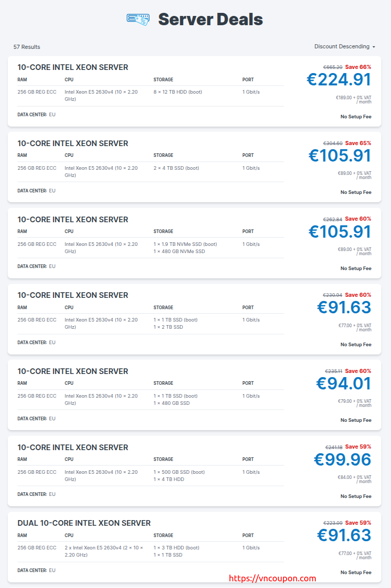
Task: Open the Discount Descending sort dropdown
Action: (345, 47)
